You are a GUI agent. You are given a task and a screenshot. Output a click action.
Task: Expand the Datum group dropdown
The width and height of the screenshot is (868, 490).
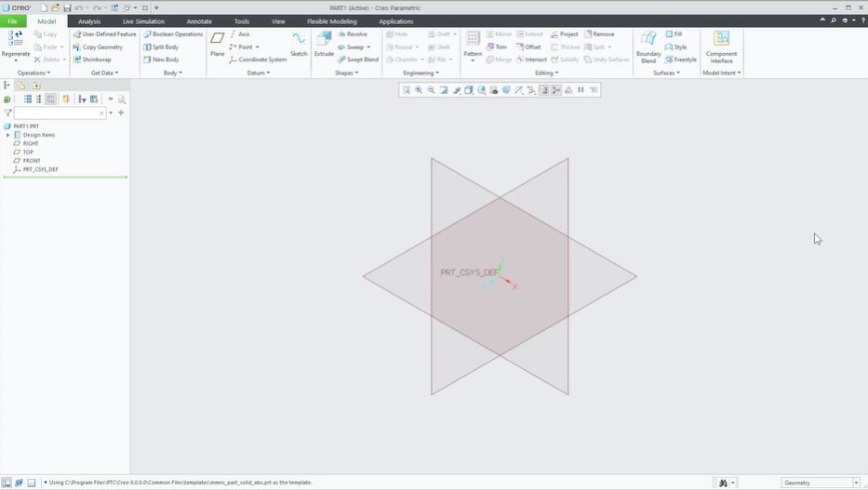[x=259, y=73]
